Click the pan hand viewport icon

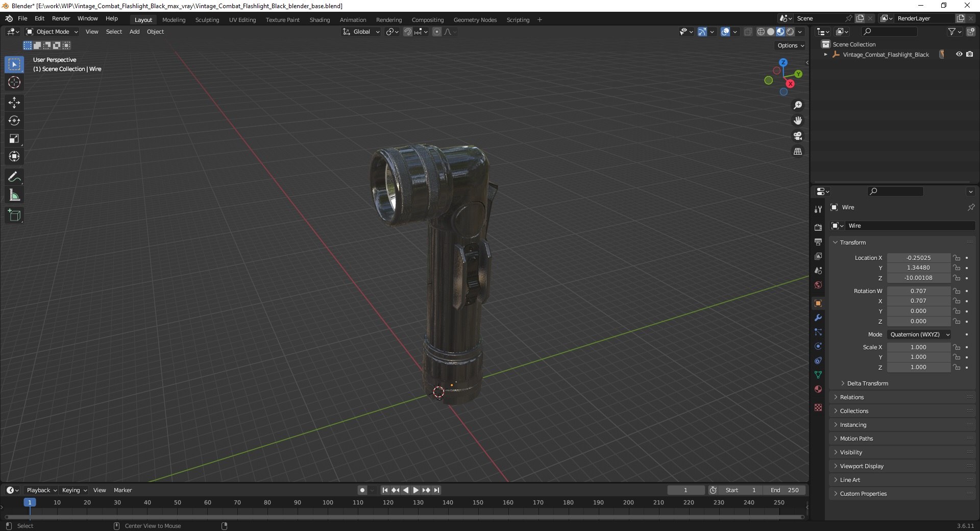(798, 120)
